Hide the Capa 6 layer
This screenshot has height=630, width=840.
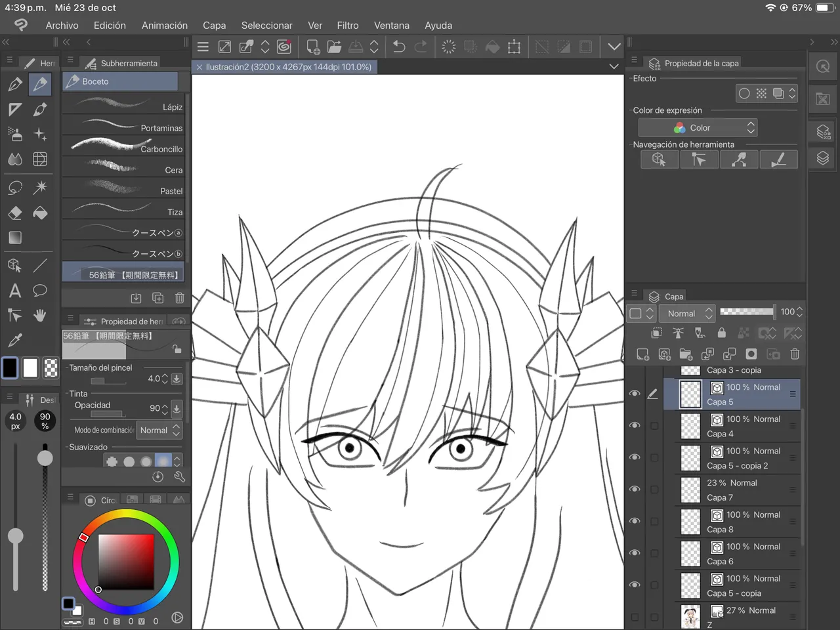[x=635, y=553]
